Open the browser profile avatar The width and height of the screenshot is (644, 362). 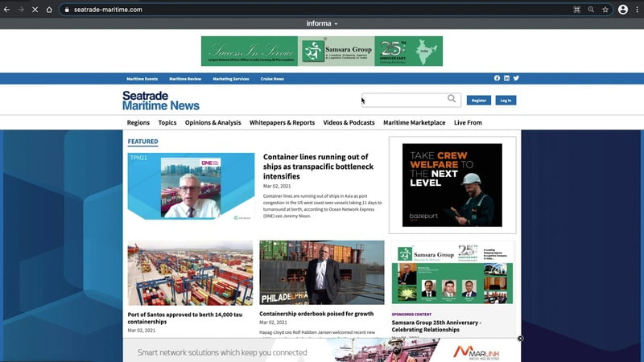point(622,10)
